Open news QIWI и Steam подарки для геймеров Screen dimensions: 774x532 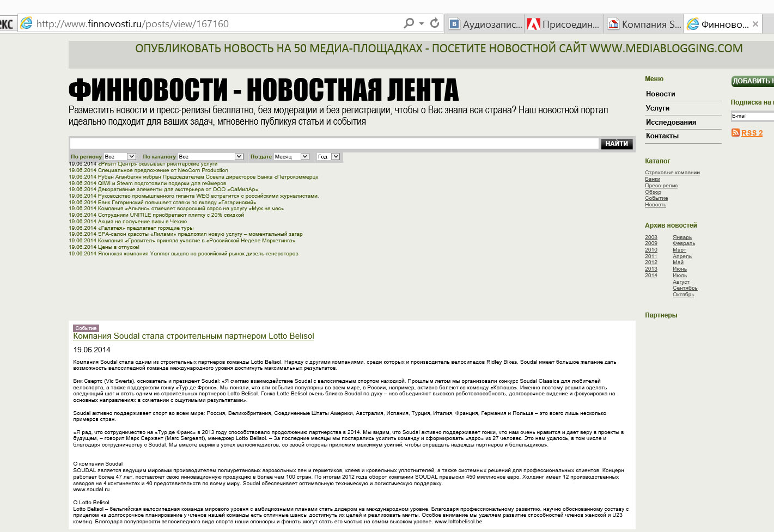coord(162,183)
